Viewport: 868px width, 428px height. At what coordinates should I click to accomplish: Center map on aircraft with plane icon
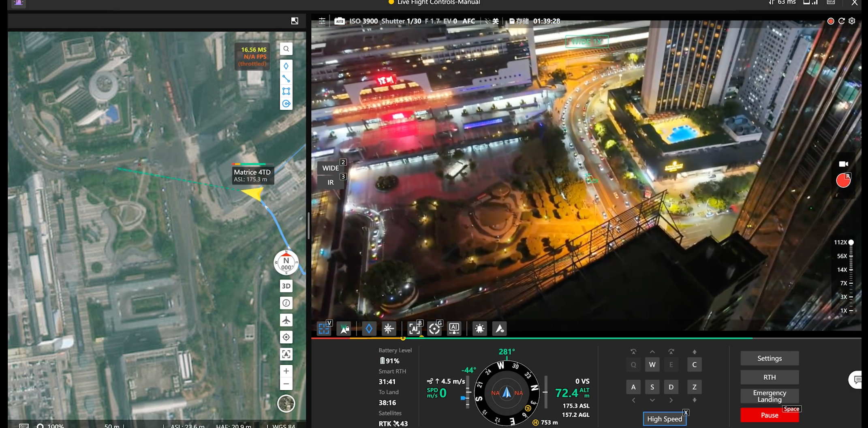tap(286, 320)
